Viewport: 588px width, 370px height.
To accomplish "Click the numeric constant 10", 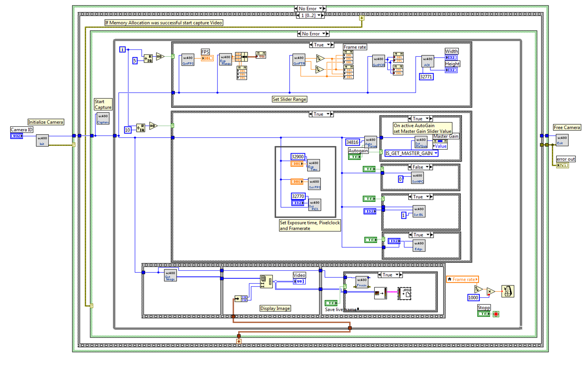I will point(127,130).
